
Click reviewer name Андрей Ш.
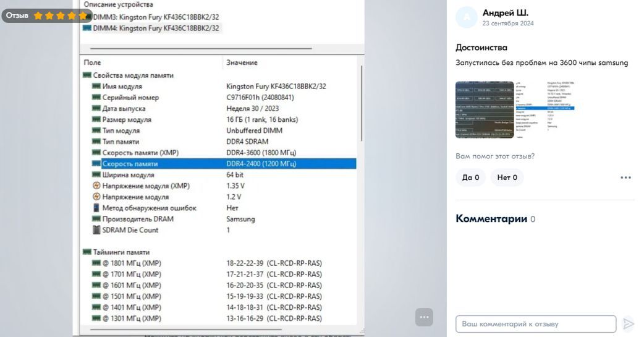pos(505,13)
